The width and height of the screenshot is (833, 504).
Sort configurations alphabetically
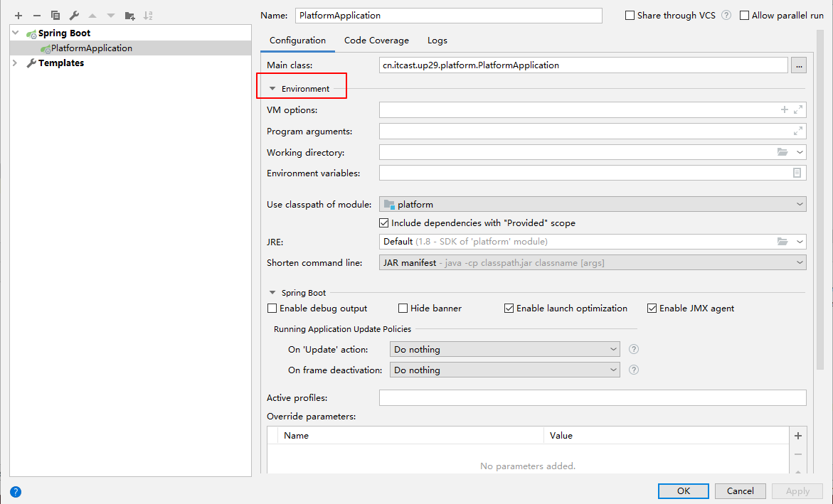point(148,16)
